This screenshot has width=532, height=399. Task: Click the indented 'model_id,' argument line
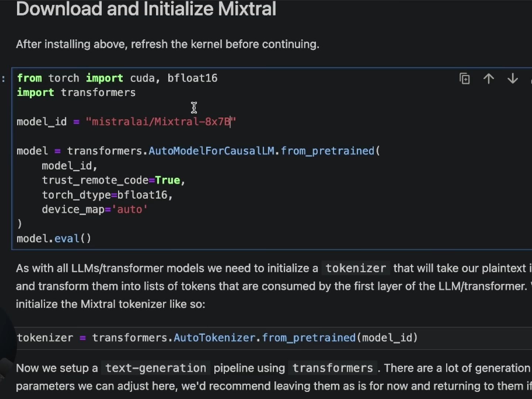point(69,166)
